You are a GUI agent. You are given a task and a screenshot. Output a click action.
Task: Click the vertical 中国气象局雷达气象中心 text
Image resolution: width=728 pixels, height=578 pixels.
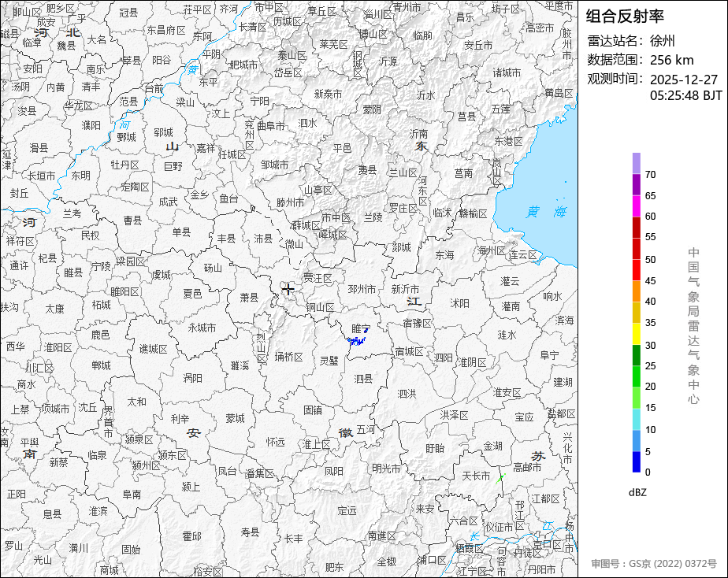[693, 326]
